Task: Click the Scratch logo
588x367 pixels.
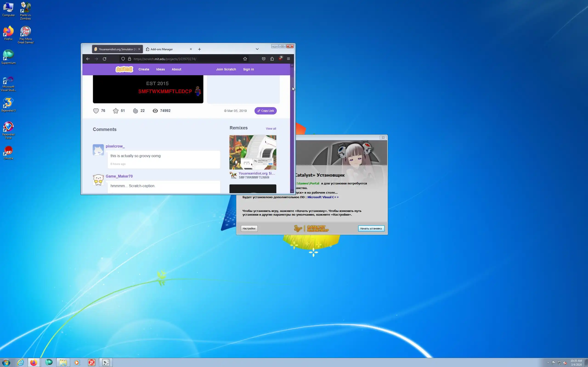Action: (124, 70)
